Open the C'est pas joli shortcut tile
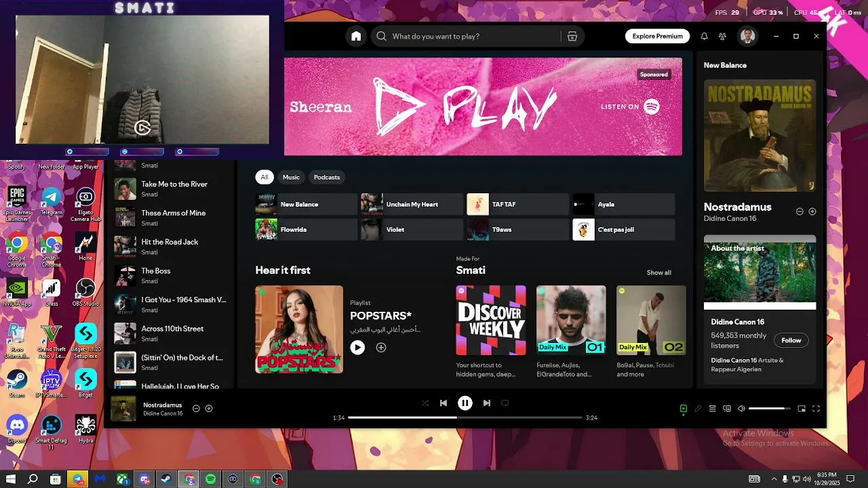This screenshot has width=868, height=488. pos(623,230)
